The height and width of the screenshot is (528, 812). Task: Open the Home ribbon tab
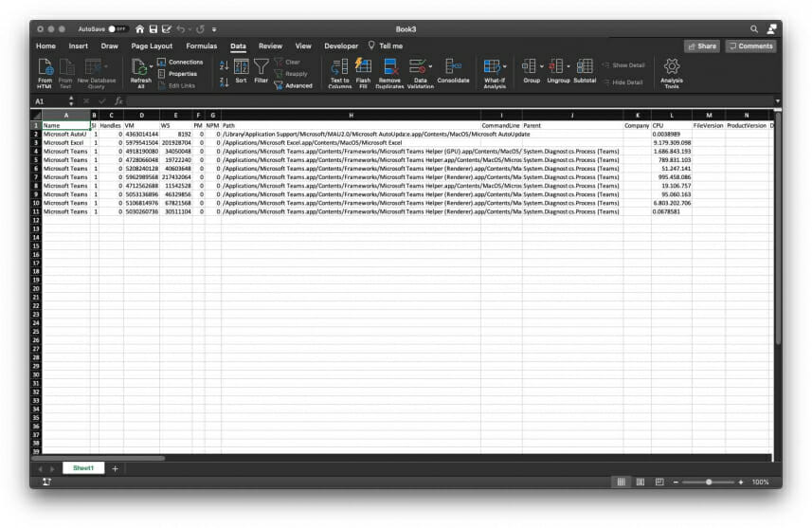[45, 46]
